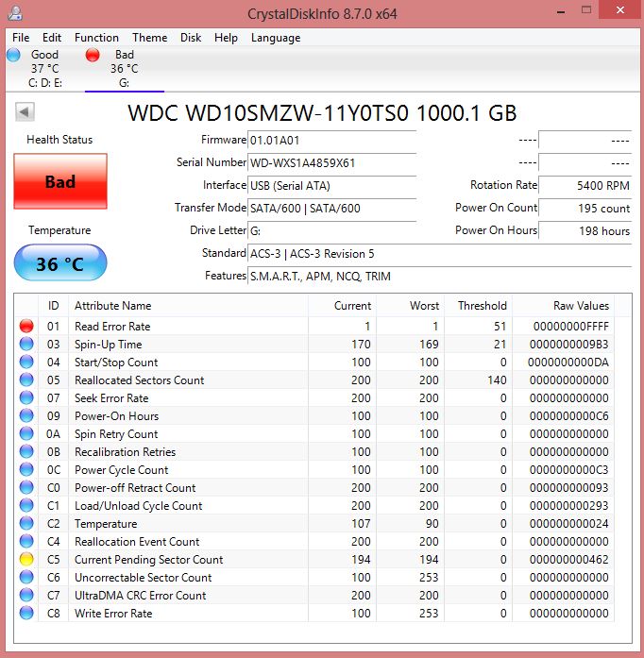Click raw value 000000000462
Screen dimensions: 644x658
(x=568, y=560)
